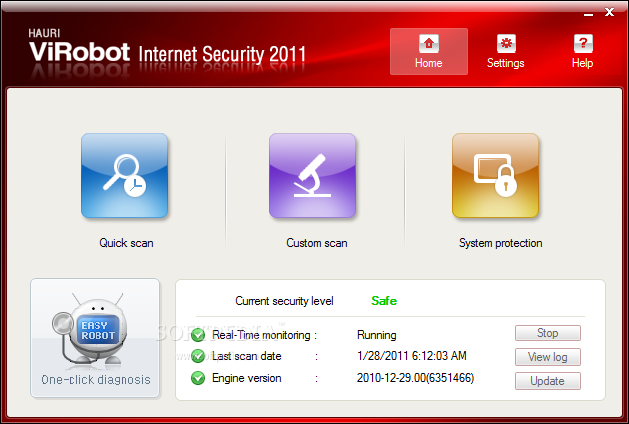Click the Engine version green check icon
This screenshot has width=629, height=424.
click(x=198, y=378)
